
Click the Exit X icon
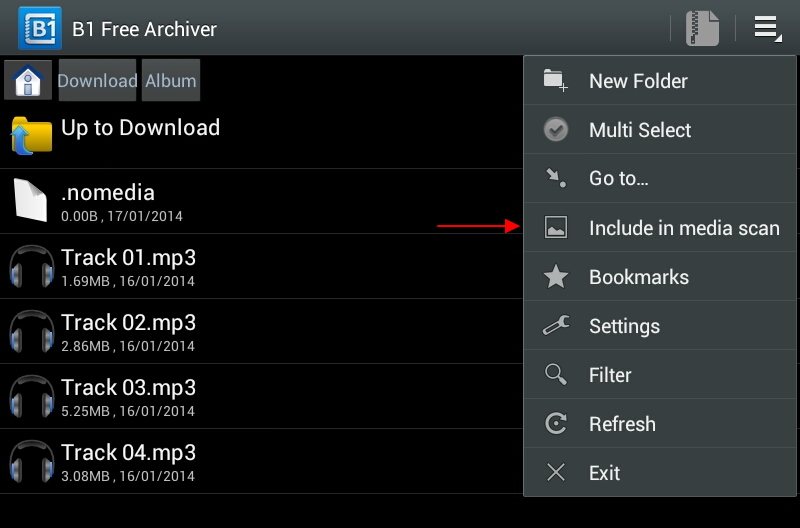556,472
